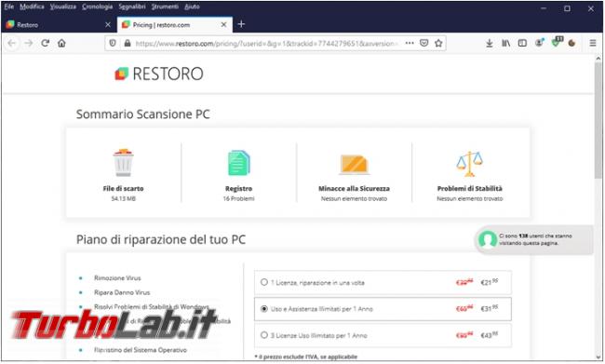The width and height of the screenshot is (605, 364).
Task: Click the page vertical scrollbar thumb
Action: [x=598, y=120]
